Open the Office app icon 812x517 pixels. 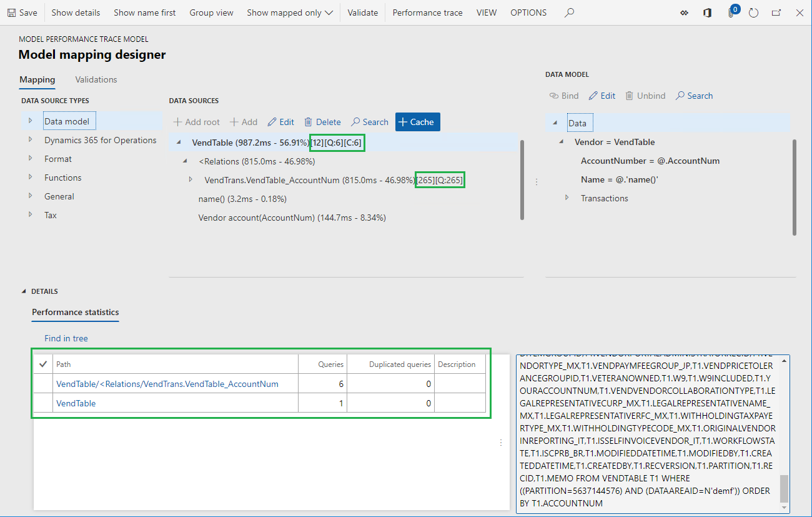pyautogui.click(x=707, y=13)
